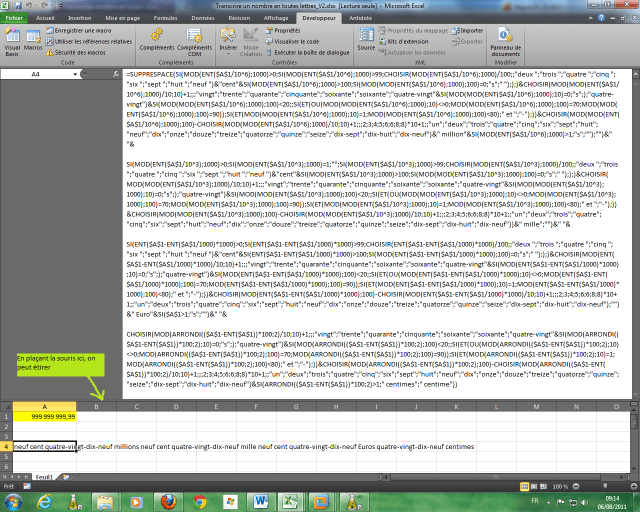This screenshot has height=512, width=640.
Task: Go to first sheet navigation arrow
Action: 5,477
